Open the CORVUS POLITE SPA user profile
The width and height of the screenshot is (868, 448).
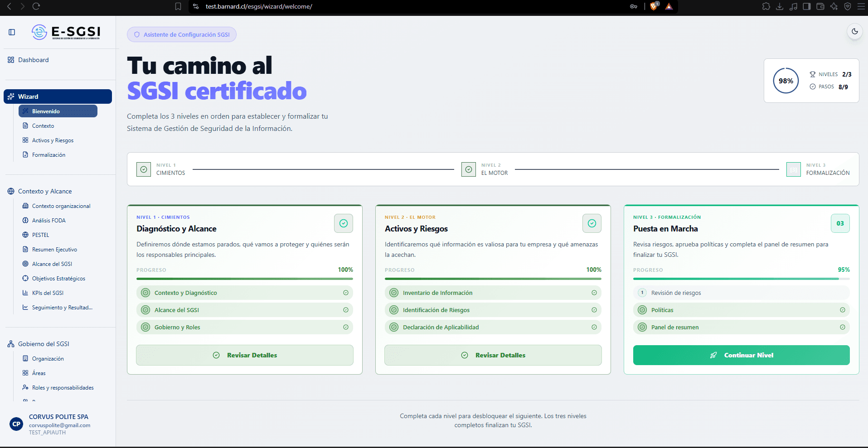pyautogui.click(x=58, y=424)
